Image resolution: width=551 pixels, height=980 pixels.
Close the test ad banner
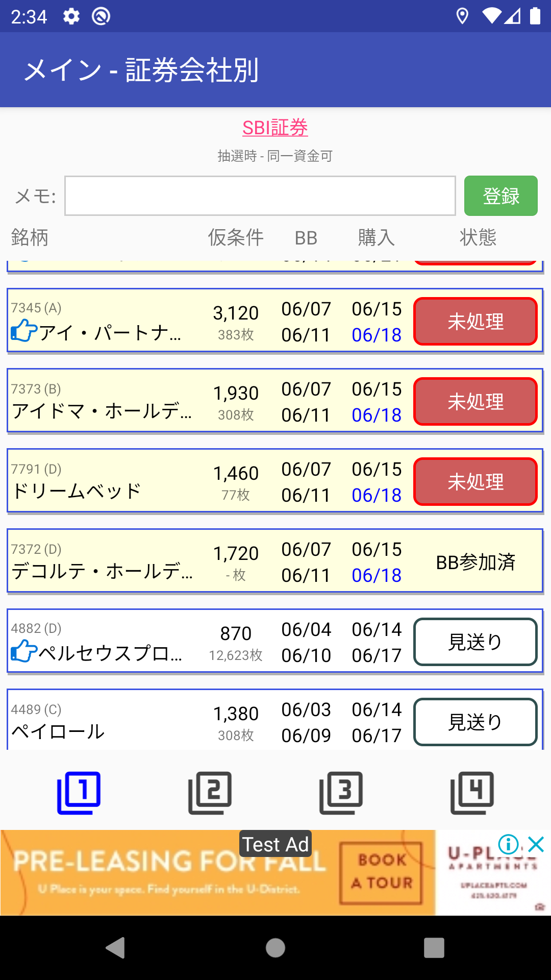click(536, 844)
